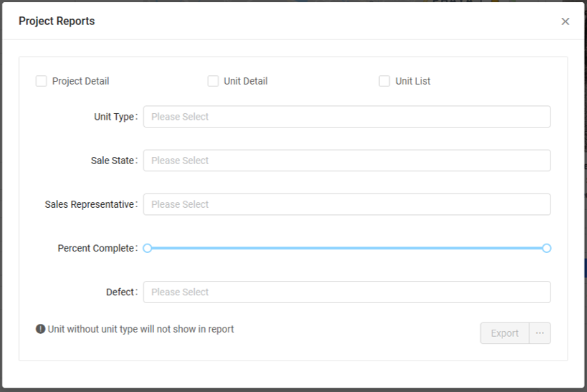Enable the Project Detail checkbox
The height and width of the screenshot is (392, 587).
[x=42, y=81]
